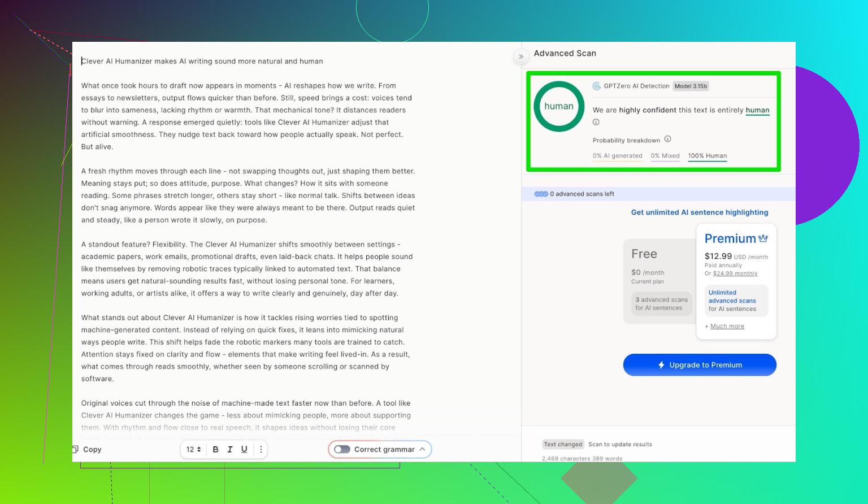
Task: Apply italic formatting with the I icon
Action: click(230, 449)
